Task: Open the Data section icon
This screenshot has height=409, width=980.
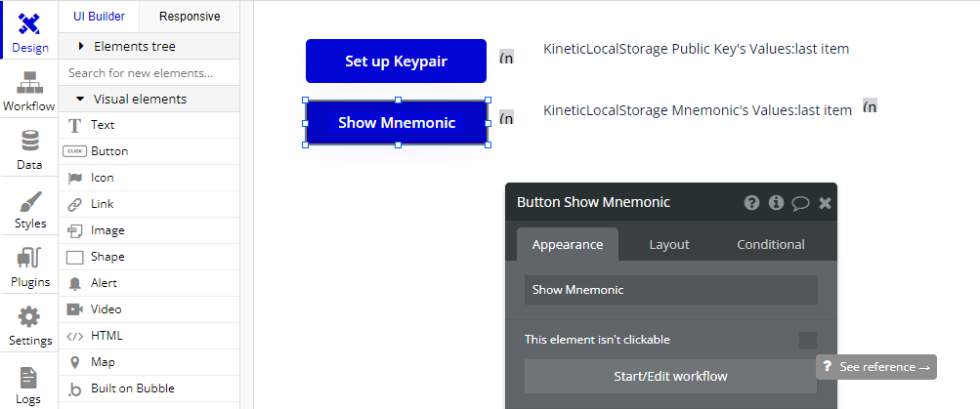Action: pos(29,142)
